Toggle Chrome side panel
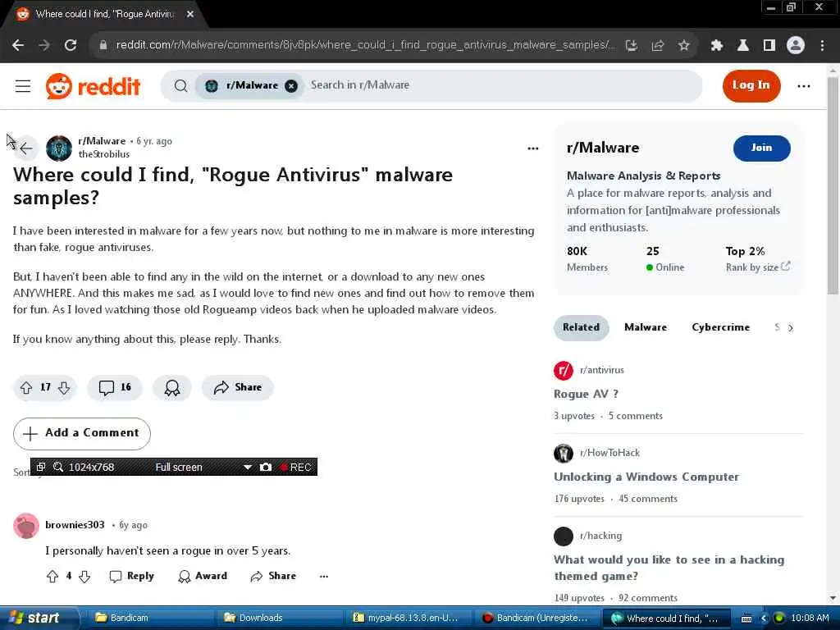Image resolution: width=840 pixels, height=630 pixels. [769, 46]
